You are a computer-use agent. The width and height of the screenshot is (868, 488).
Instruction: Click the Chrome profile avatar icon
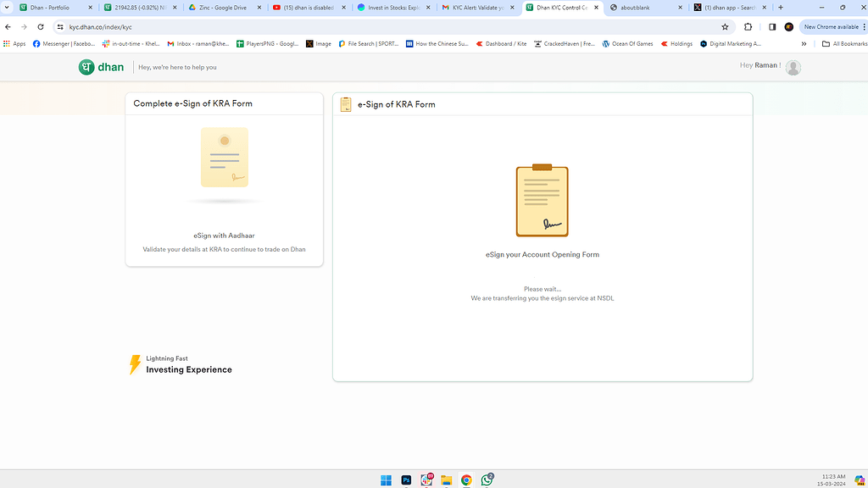point(789,26)
